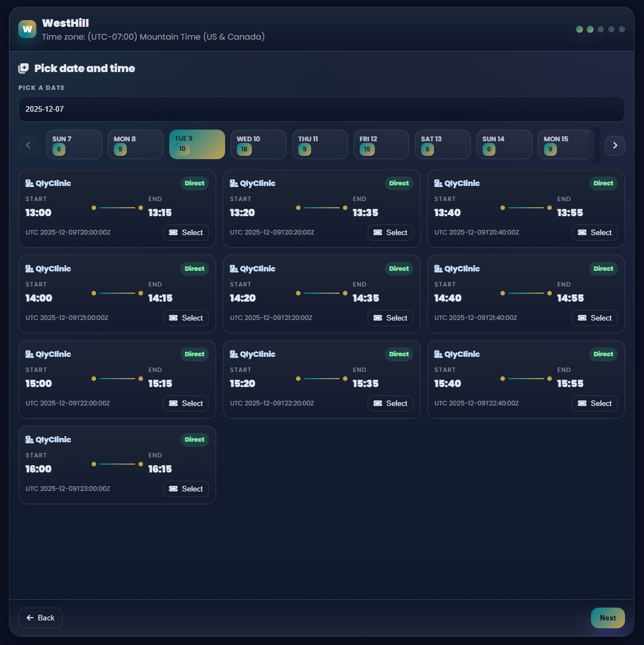
Task: Click the WestHill logo icon
Action: click(x=27, y=29)
